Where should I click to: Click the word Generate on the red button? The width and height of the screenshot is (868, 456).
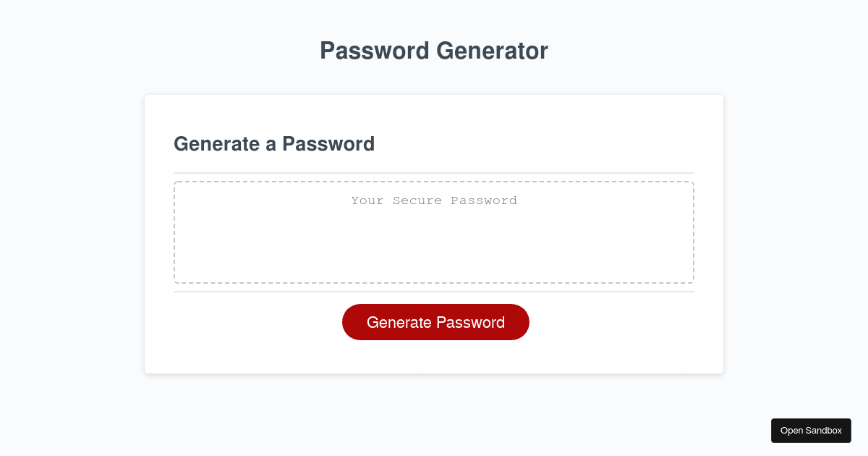tap(399, 322)
